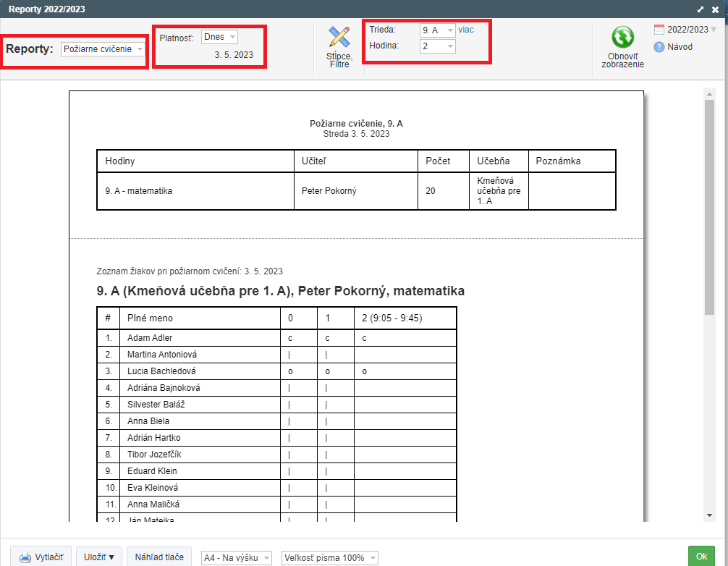Open the Platnosť Dnes dropdown
The width and height of the screenshot is (728, 566).
[x=219, y=37]
